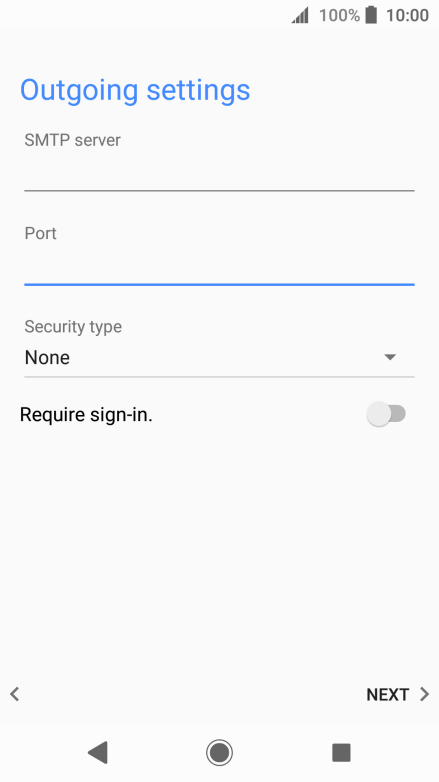This screenshot has width=439, height=782.
Task: Tap the Android home circle button
Action: click(x=219, y=752)
